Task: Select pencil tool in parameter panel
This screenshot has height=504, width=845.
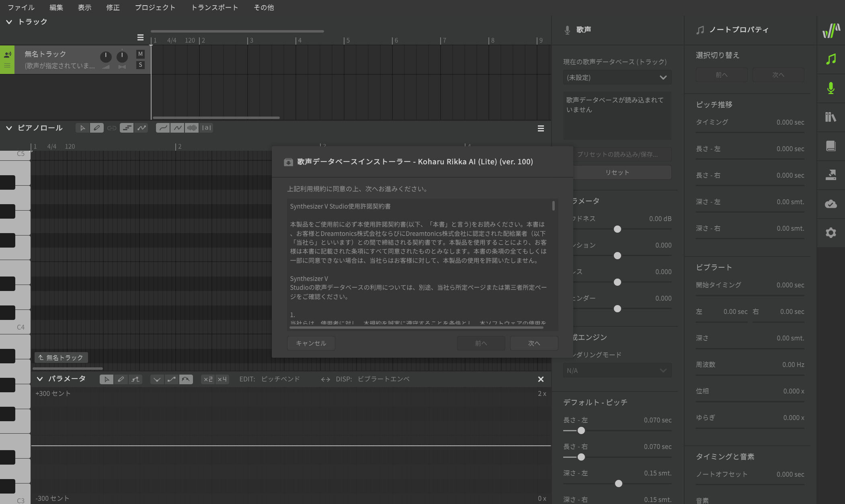Action: click(x=121, y=379)
